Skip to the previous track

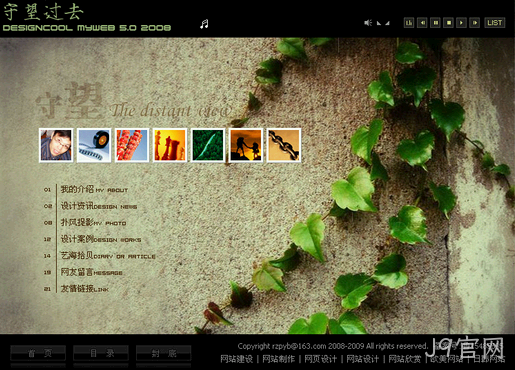click(x=422, y=23)
